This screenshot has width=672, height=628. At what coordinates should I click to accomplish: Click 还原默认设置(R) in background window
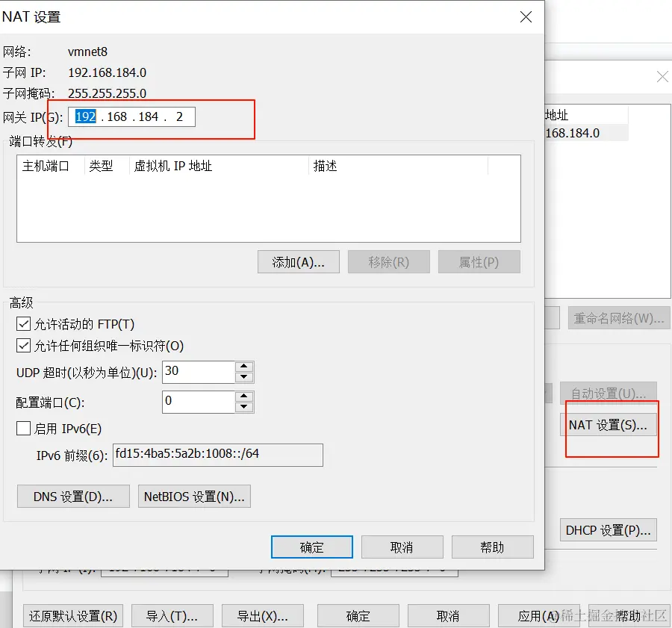(x=73, y=616)
